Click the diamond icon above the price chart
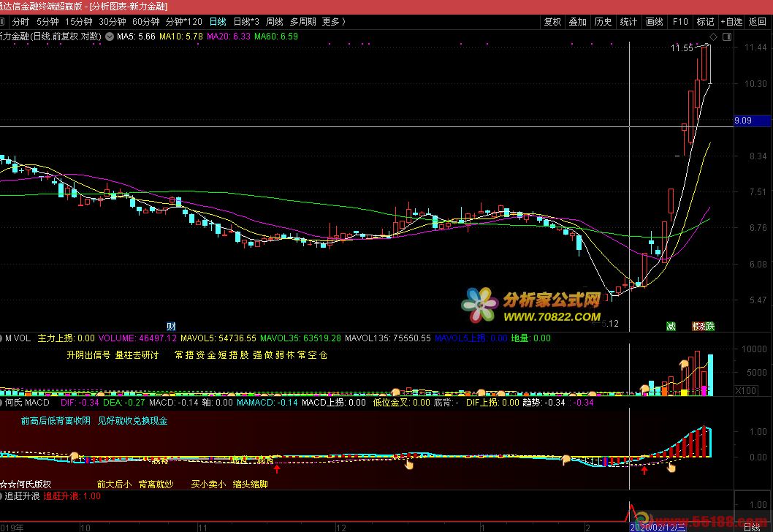This screenshot has width=773, height=532. coord(713,36)
